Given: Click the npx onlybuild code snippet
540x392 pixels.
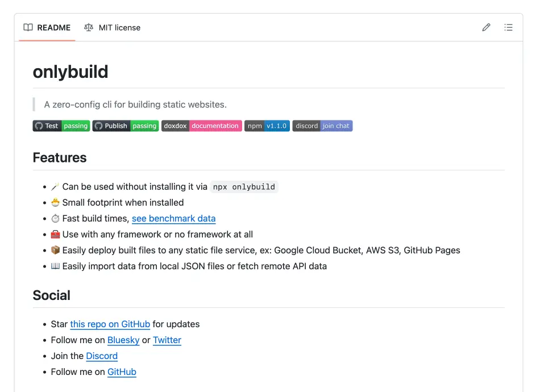Looking at the screenshot, I should [244, 186].
